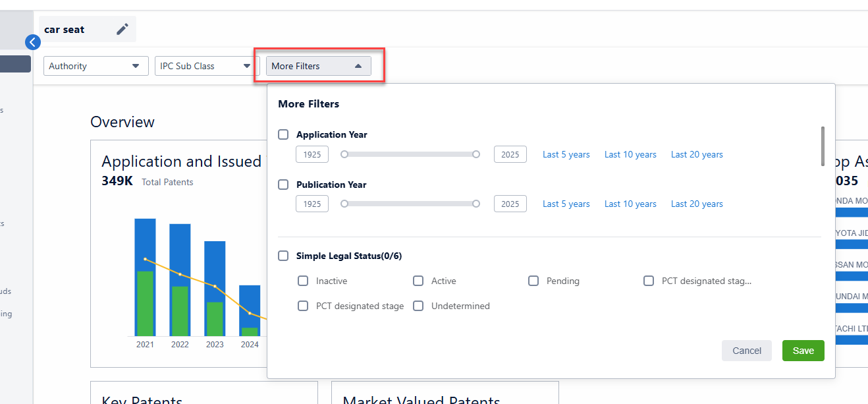Select Last 5 years for Application Year

[566, 154]
